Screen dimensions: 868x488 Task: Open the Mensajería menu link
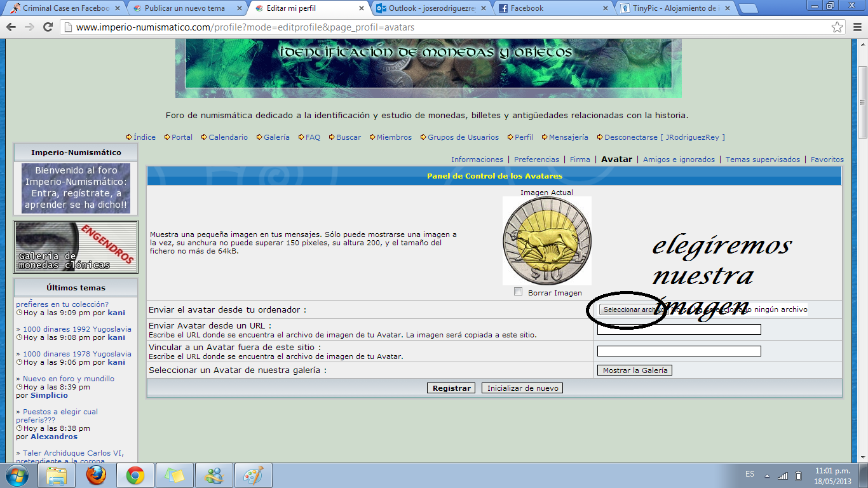pos(569,137)
